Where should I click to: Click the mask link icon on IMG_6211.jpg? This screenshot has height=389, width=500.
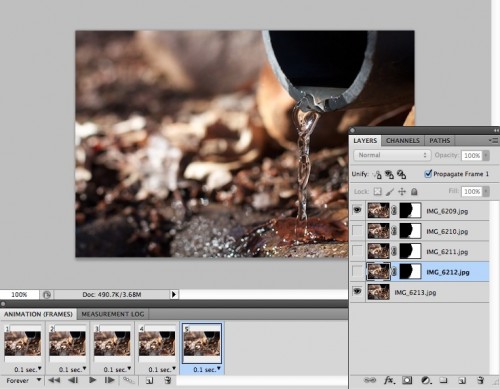(x=394, y=251)
